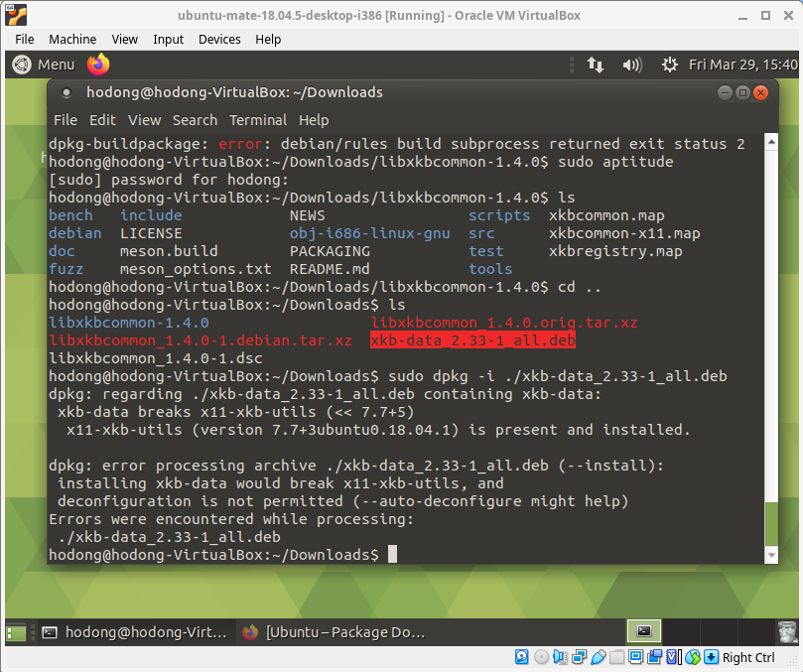Click terminal scrollbar down arrow

tap(771, 555)
